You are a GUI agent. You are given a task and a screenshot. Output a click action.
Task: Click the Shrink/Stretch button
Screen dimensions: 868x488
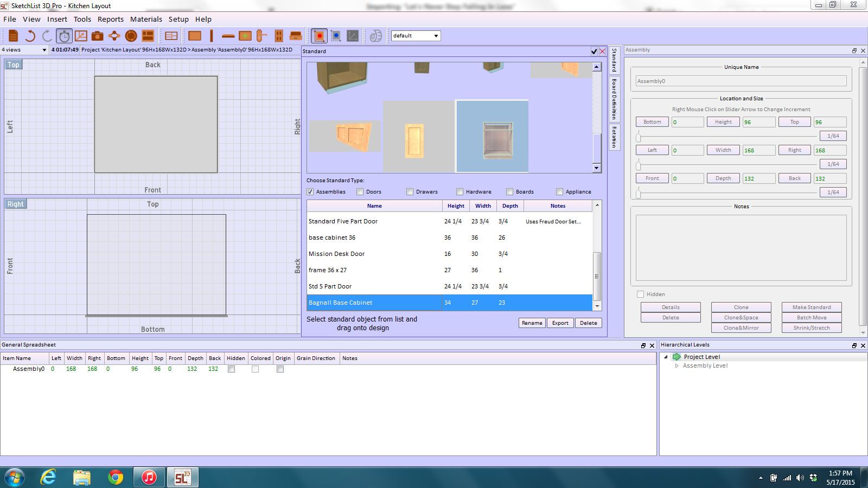click(x=812, y=328)
